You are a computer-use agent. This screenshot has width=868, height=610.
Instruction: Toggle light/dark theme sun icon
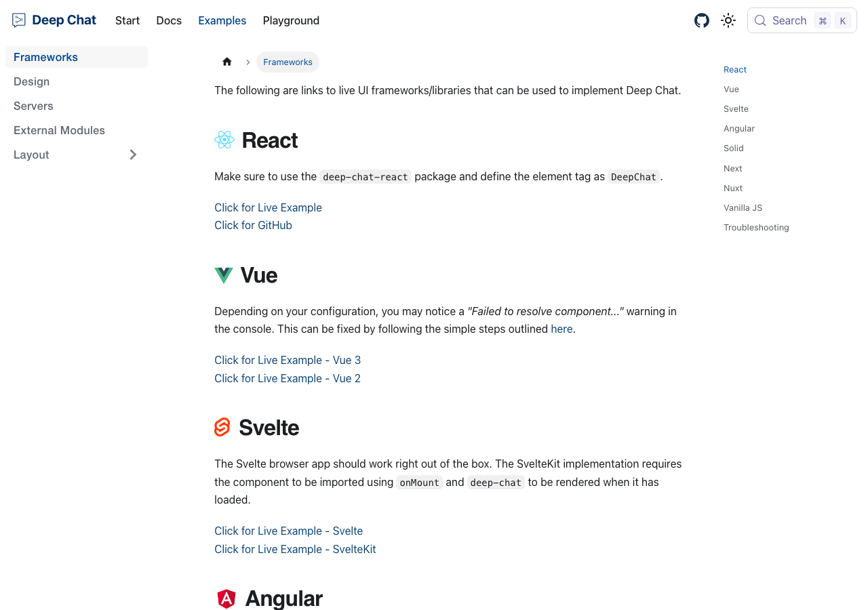pyautogui.click(x=728, y=20)
